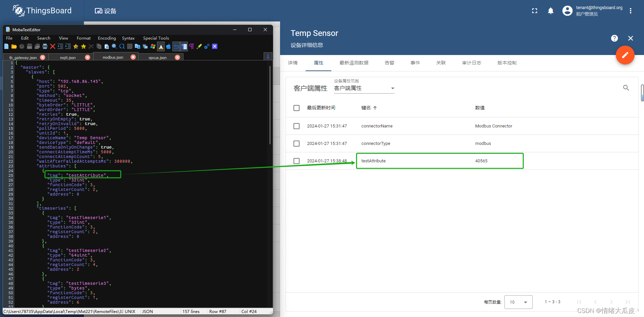Viewport: 644px width, 317px height.
Task: Sort by the 键名 column header
Action: click(x=366, y=108)
